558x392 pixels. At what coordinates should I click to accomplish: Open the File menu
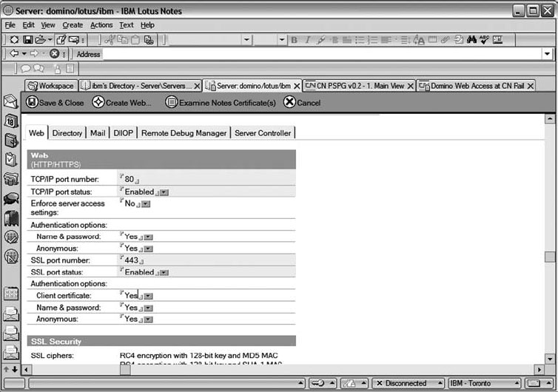coord(10,25)
